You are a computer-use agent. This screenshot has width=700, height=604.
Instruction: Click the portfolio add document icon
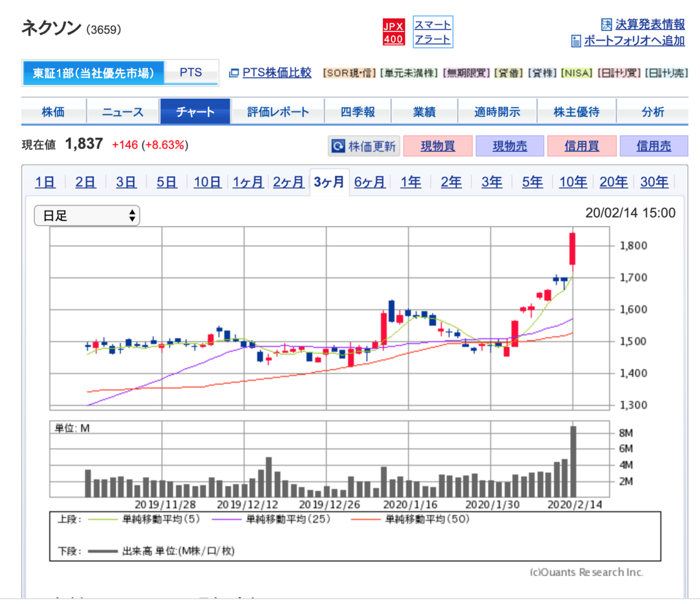[576, 41]
